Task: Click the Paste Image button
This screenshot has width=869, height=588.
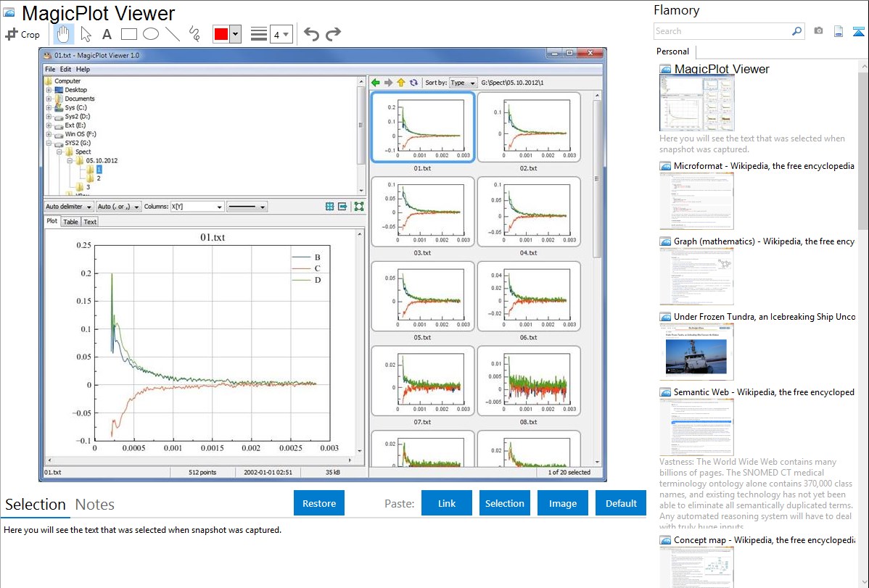Action: pyautogui.click(x=563, y=503)
